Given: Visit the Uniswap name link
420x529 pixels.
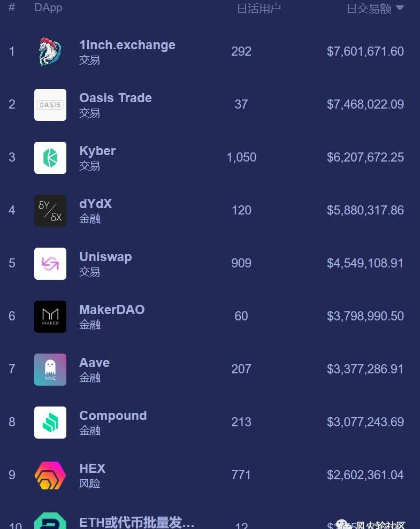Looking at the screenshot, I should (x=105, y=257).
